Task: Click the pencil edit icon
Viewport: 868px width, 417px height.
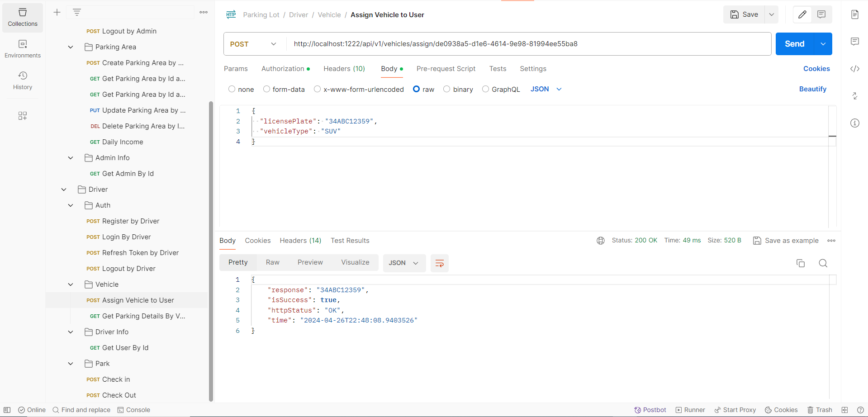Action: [x=802, y=14]
